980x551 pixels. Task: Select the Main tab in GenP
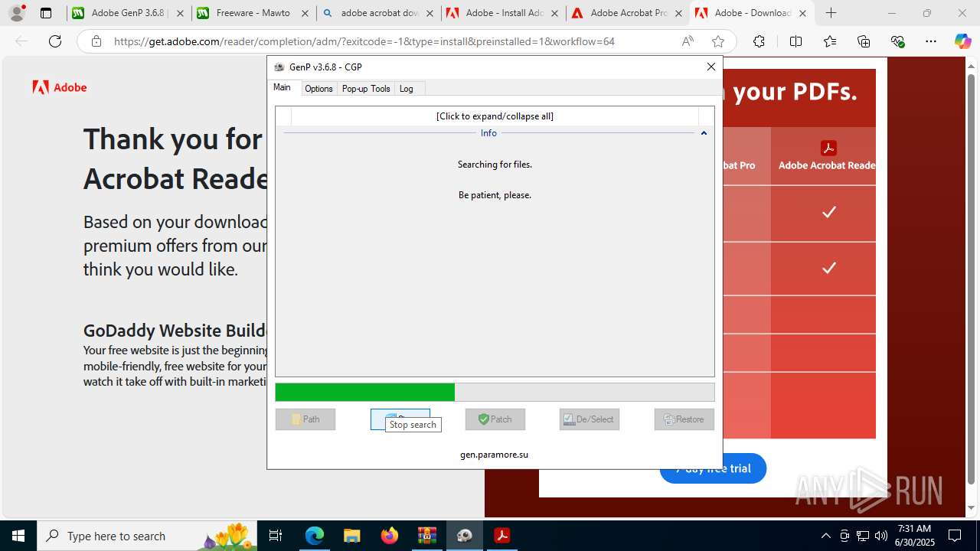tap(283, 87)
